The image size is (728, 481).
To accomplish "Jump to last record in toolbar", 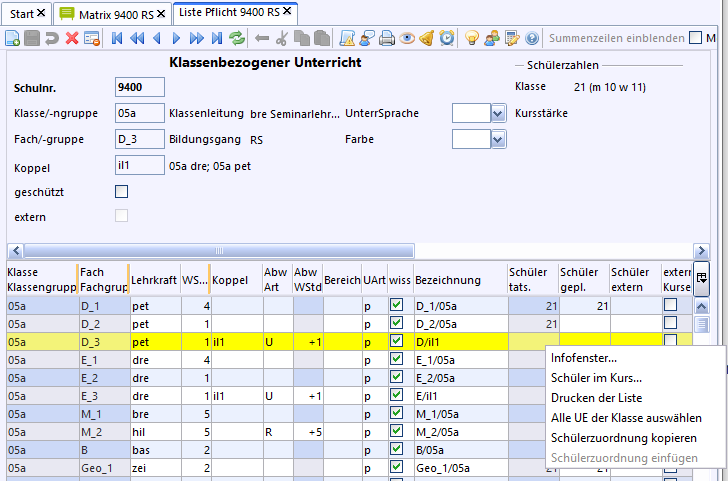I will 217,38.
